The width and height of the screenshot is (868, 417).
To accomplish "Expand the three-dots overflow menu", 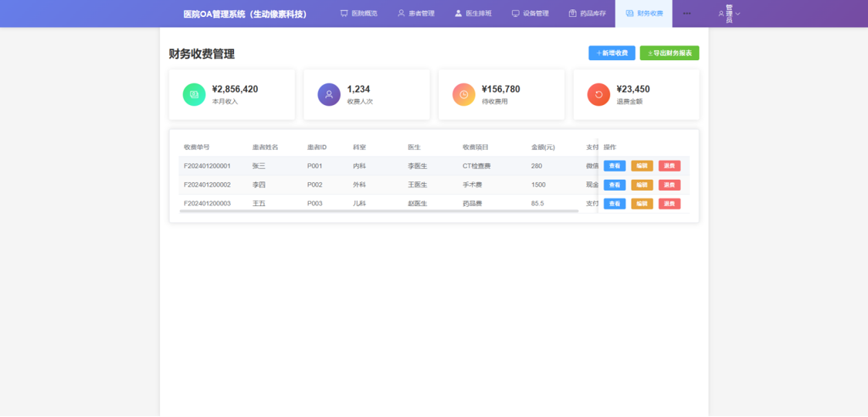I will coord(687,13).
